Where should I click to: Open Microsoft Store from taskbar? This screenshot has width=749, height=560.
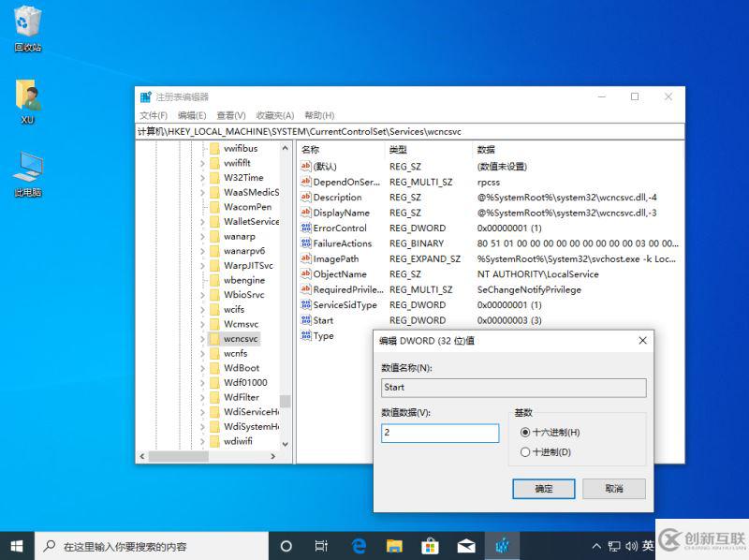[430, 545]
